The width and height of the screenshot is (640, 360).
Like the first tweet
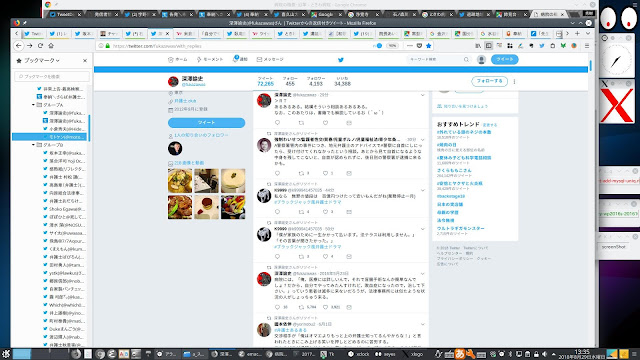pyautogui.click(x=325, y=123)
